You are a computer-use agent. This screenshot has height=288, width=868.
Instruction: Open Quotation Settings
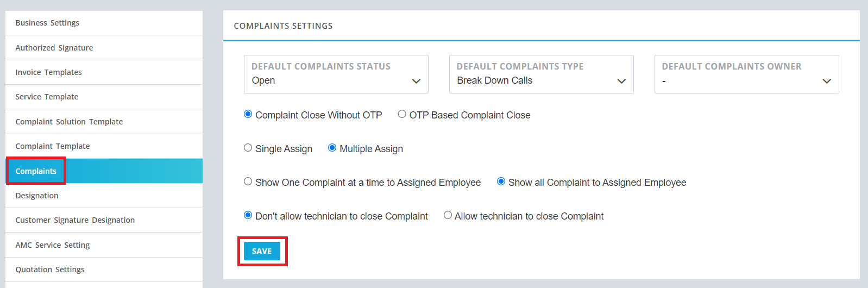click(x=104, y=270)
